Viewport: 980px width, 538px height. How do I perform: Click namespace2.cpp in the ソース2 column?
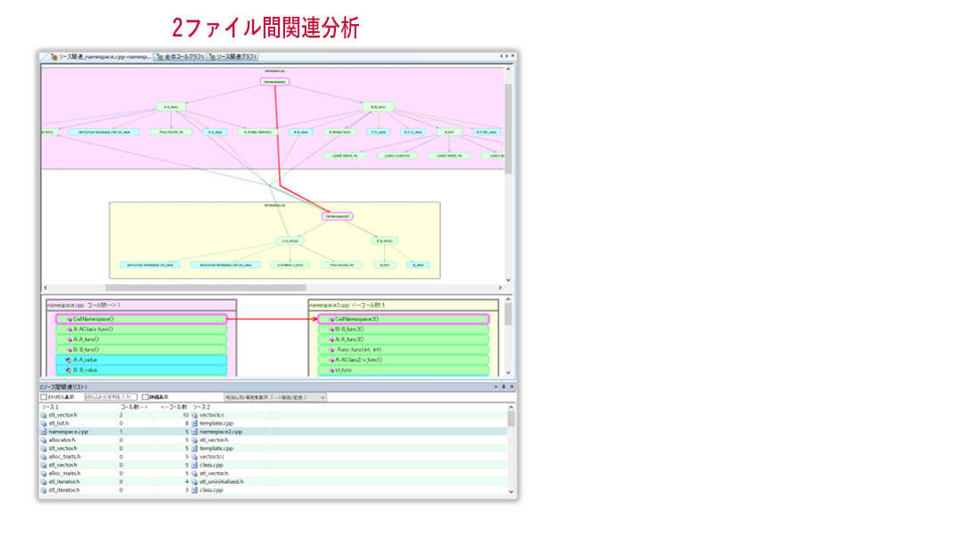[x=221, y=432]
